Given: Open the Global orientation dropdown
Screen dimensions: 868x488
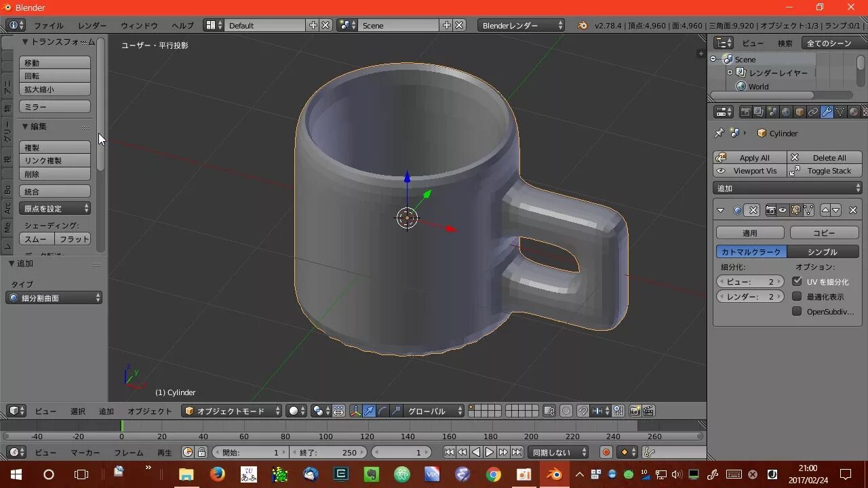Looking at the screenshot, I should 434,411.
